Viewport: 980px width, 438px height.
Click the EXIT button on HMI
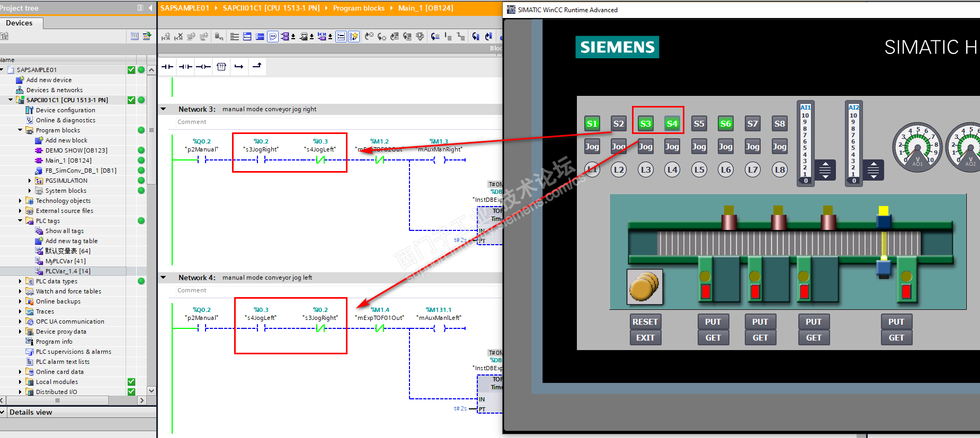[x=645, y=337]
